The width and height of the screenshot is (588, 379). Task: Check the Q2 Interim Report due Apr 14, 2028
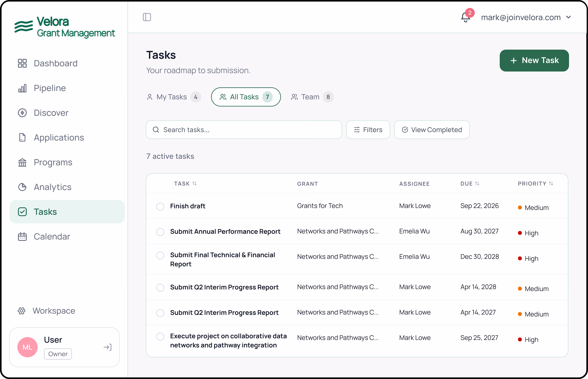pos(160,287)
